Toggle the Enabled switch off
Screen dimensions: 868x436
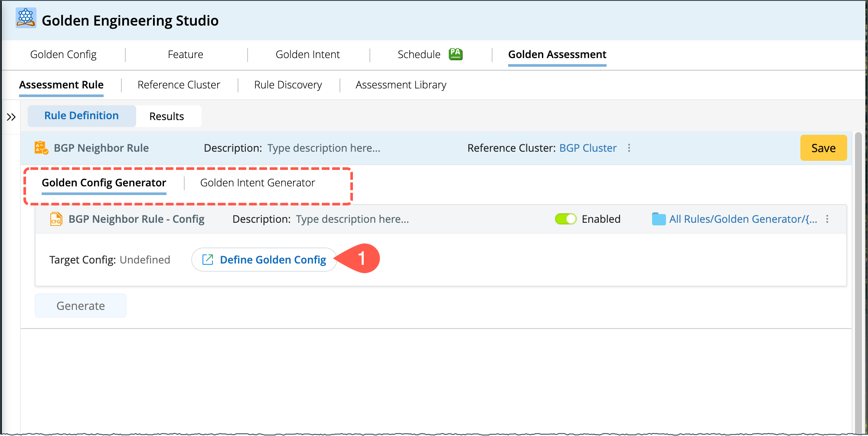coord(565,219)
